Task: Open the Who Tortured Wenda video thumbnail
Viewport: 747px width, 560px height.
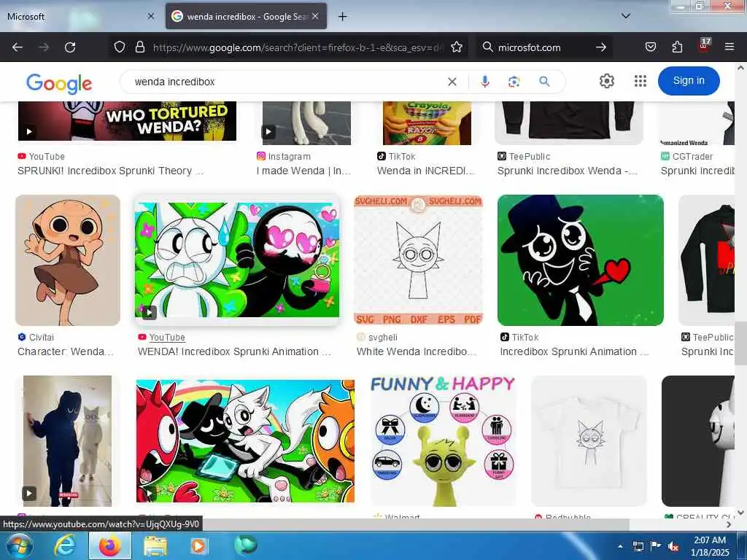Action: 127,121
